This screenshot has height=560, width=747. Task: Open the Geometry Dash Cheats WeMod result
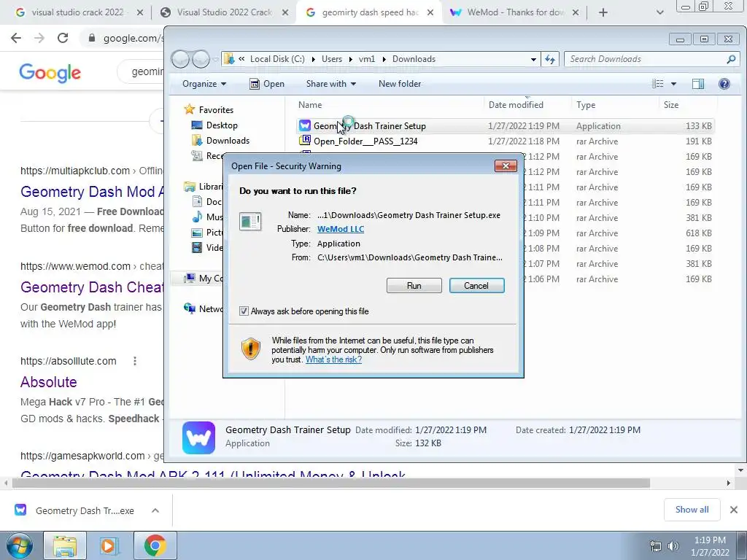[93, 287]
